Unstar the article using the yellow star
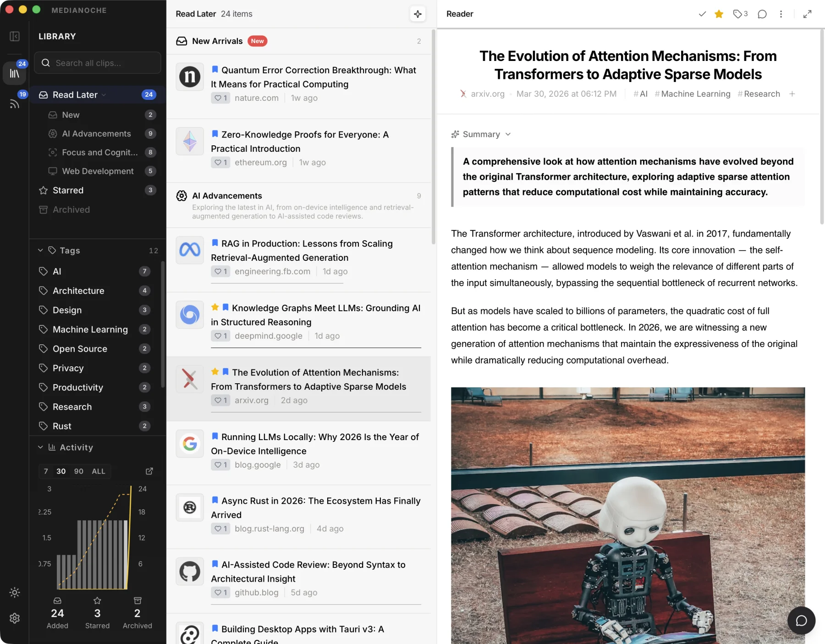This screenshot has height=644, width=825. click(718, 14)
